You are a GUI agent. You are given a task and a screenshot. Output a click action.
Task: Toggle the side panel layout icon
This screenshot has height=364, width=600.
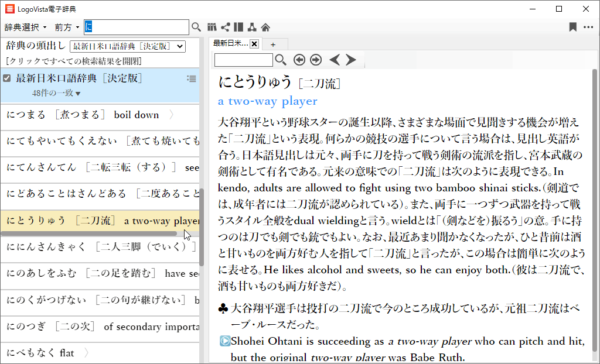[x=238, y=27]
